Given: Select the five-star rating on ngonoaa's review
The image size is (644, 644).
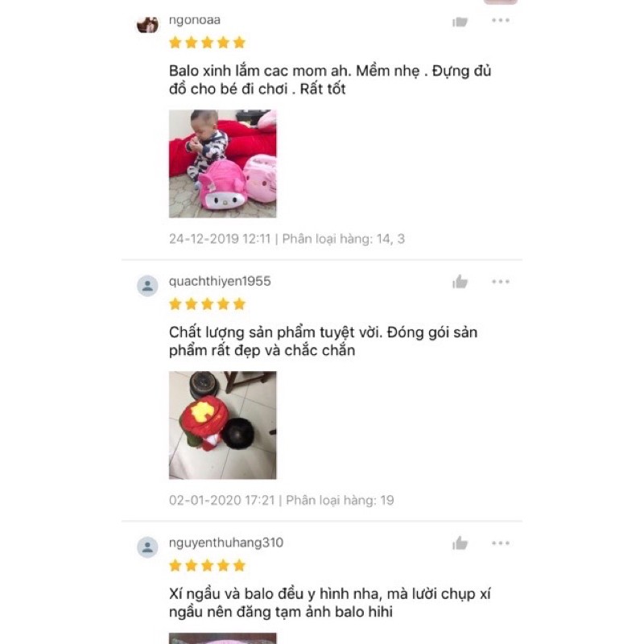Looking at the screenshot, I should [208, 43].
